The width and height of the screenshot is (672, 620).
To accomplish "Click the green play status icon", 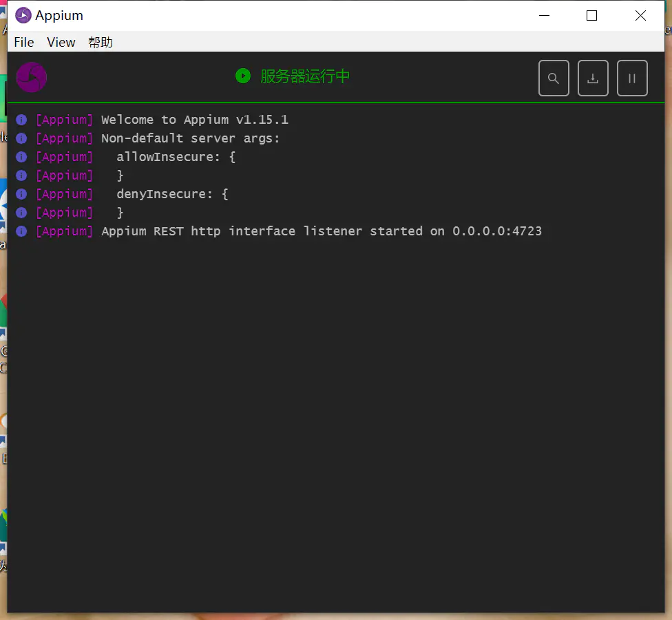I will [x=243, y=76].
